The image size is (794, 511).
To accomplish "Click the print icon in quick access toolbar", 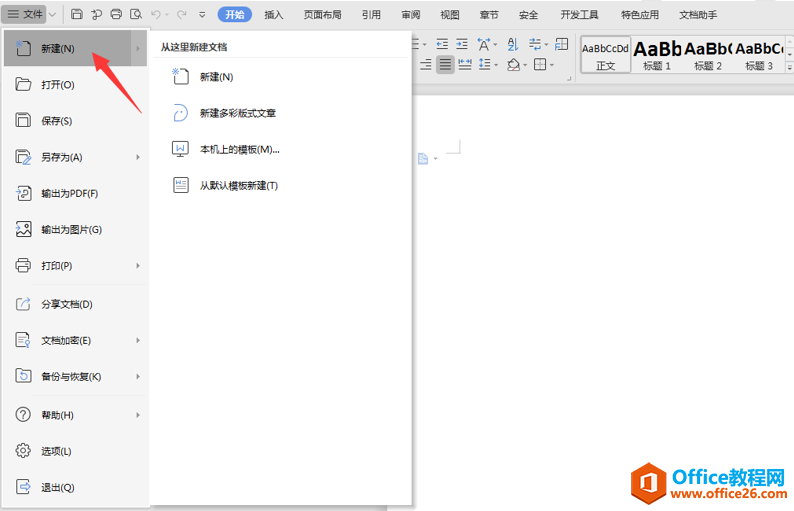I will [x=116, y=14].
